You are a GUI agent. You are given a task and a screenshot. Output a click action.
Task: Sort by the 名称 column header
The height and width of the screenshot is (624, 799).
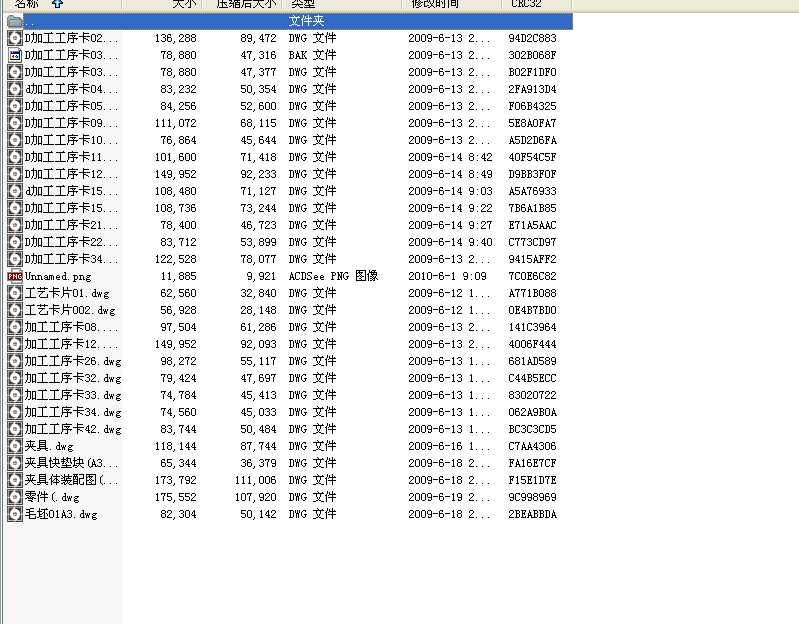click(x=61, y=4)
